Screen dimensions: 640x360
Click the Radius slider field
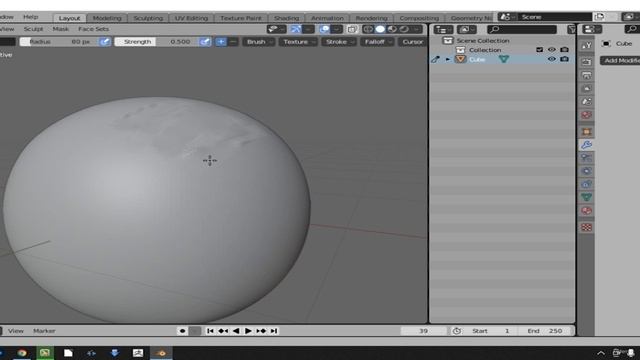(x=59, y=42)
